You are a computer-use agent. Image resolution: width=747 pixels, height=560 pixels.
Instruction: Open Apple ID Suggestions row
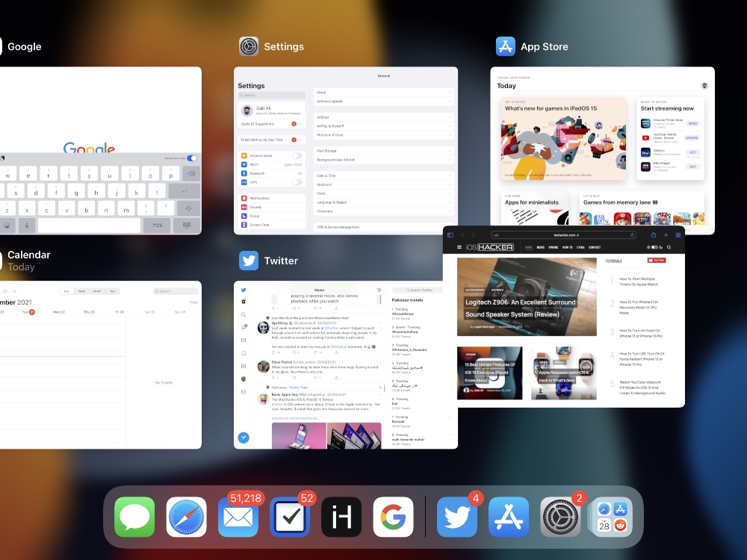[x=272, y=124]
